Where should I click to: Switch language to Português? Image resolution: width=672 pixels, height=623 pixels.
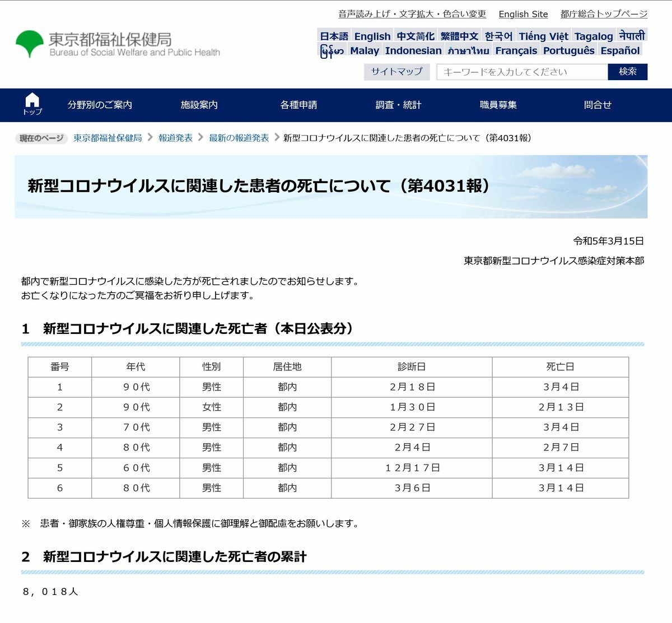(569, 50)
